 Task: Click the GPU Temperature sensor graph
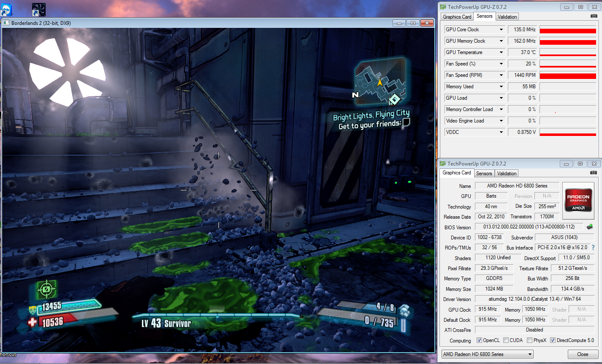568,52
